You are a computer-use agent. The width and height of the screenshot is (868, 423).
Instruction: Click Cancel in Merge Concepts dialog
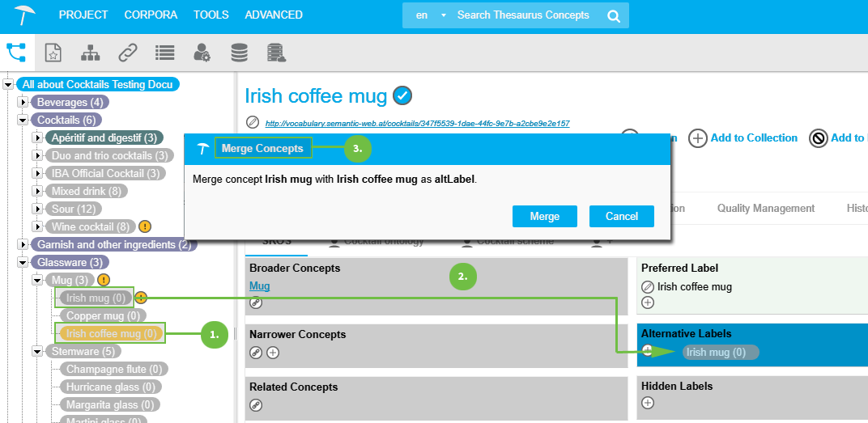[x=622, y=216]
